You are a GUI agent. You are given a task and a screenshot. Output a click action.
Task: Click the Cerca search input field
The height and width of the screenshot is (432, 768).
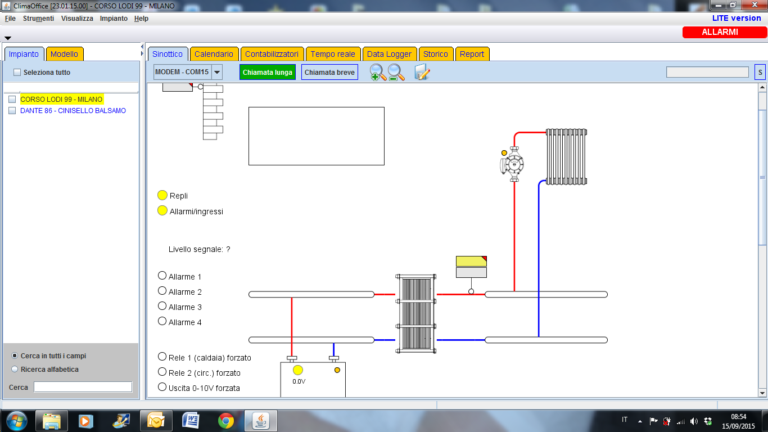pyautogui.click(x=82, y=387)
